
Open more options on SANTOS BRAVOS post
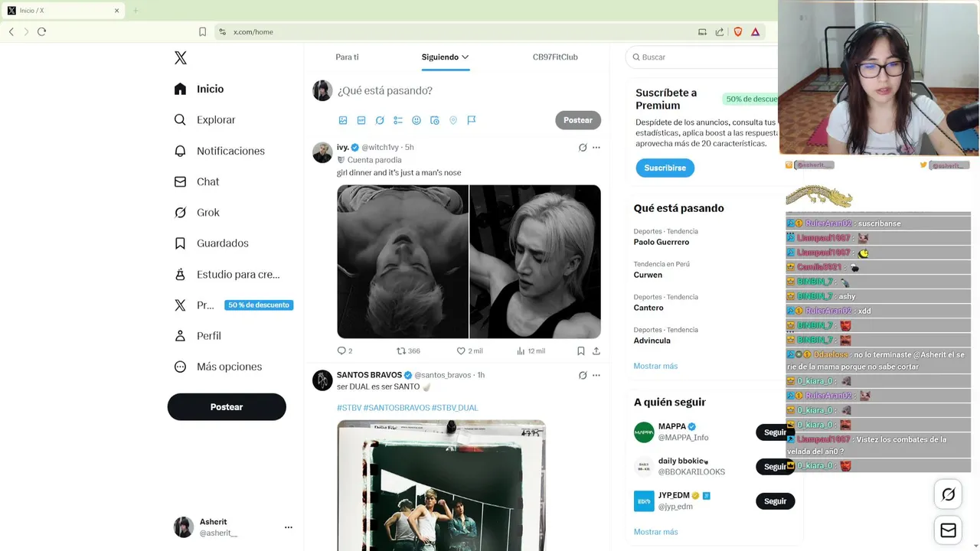[596, 375]
